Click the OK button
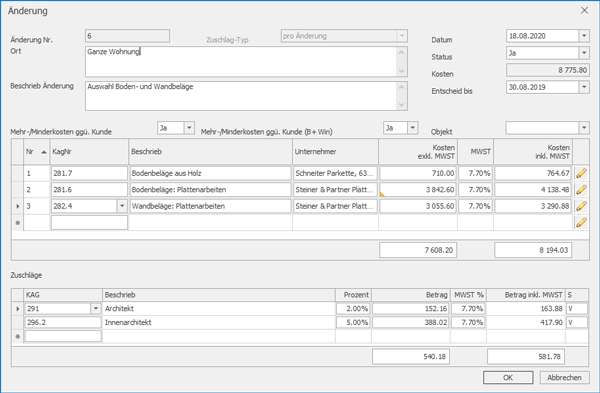The height and width of the screenshot is (393, 600). point(508,377)
